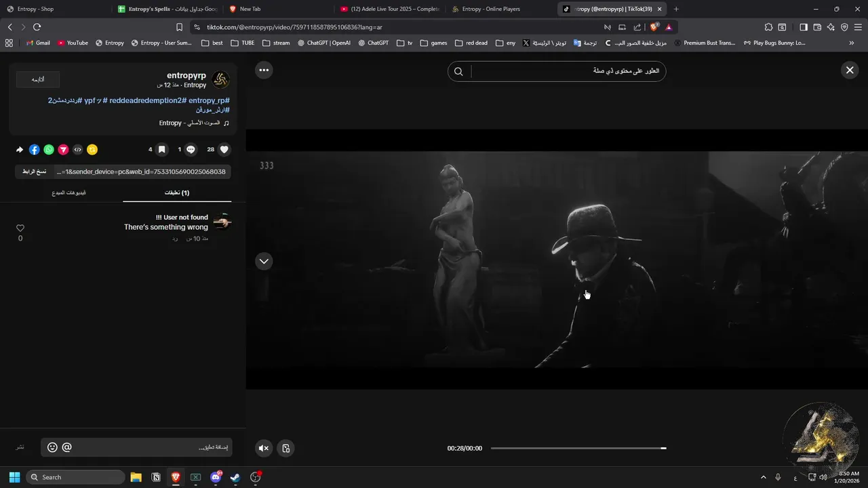The image size is (868, 488).
Task: Share the video via WhatsApp
Action: coord(49,150)
